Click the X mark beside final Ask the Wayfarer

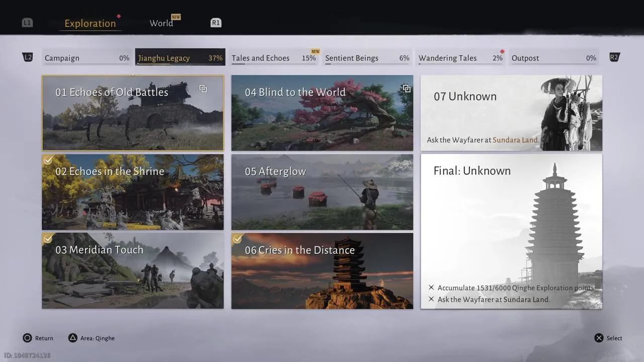431,299
